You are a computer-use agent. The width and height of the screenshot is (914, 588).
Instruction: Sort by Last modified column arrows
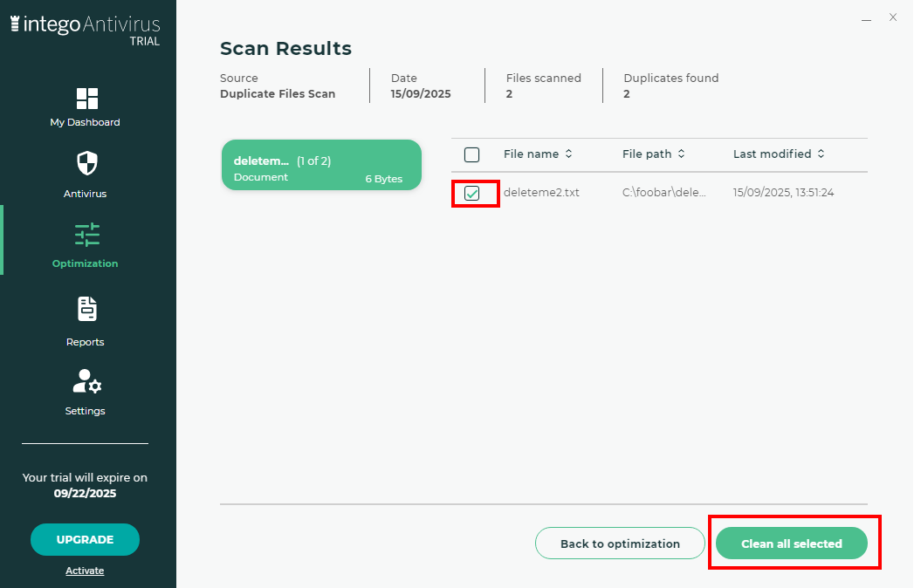[821, 154]
